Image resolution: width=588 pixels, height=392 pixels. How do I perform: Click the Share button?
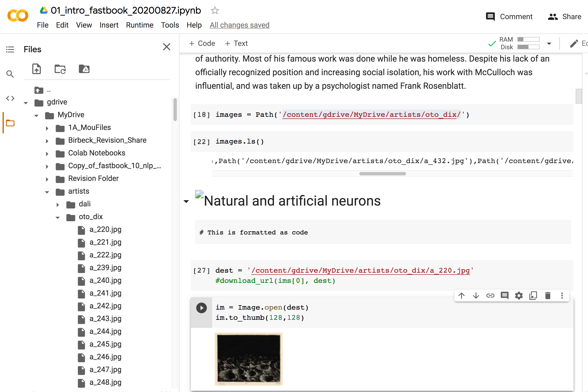tap(564, 17)
